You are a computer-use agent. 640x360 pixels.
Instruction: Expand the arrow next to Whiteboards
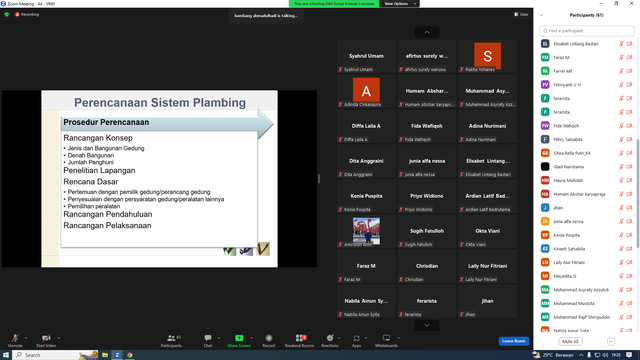(398, 338)
